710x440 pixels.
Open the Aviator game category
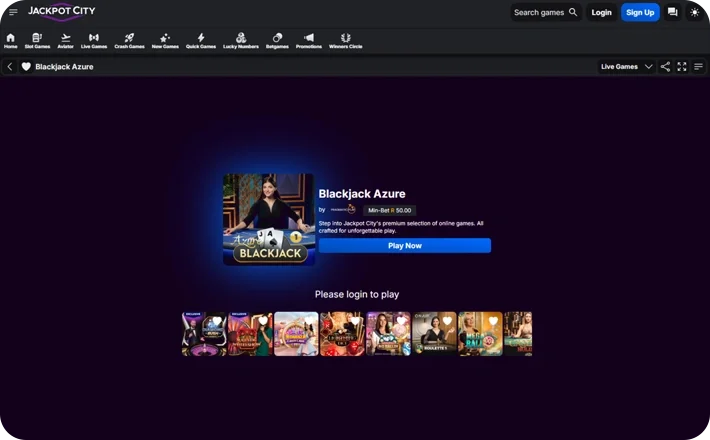click(x=66, y=41)
